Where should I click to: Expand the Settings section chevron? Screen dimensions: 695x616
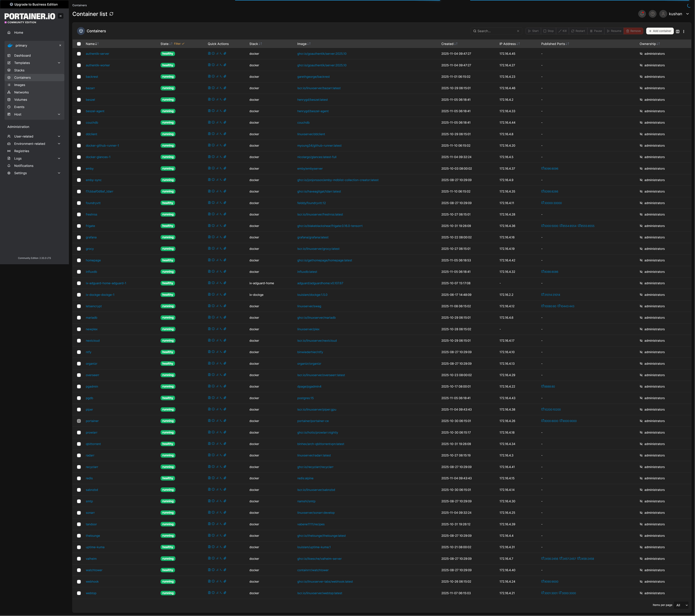pyautogui.click(x=59, y=173)
